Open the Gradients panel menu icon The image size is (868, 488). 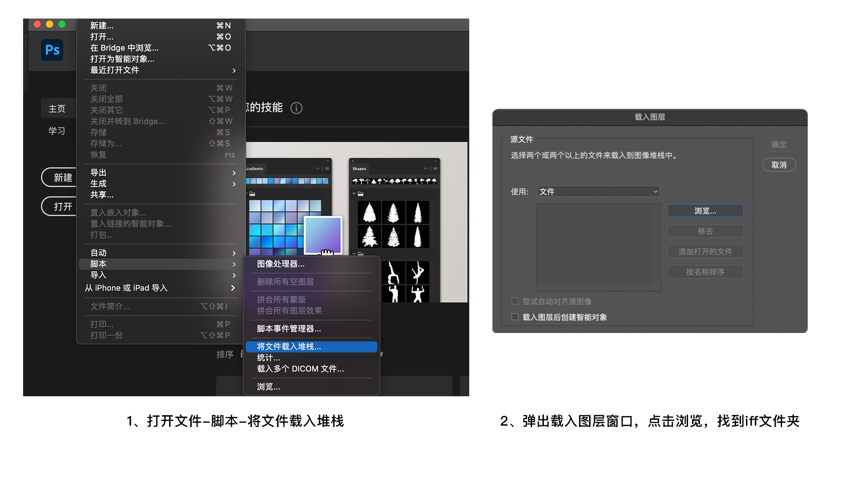click(327, 169)
